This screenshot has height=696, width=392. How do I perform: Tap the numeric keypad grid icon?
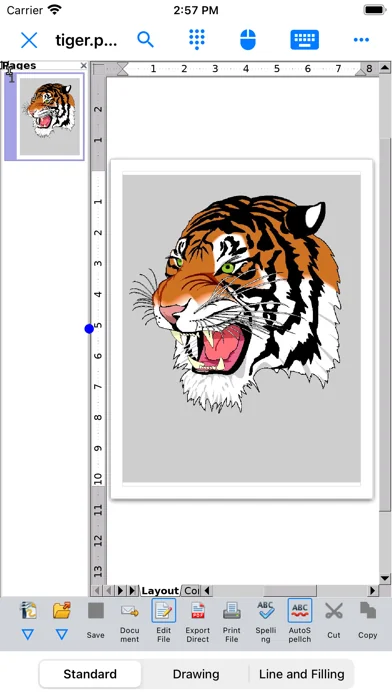pos(197,40)
